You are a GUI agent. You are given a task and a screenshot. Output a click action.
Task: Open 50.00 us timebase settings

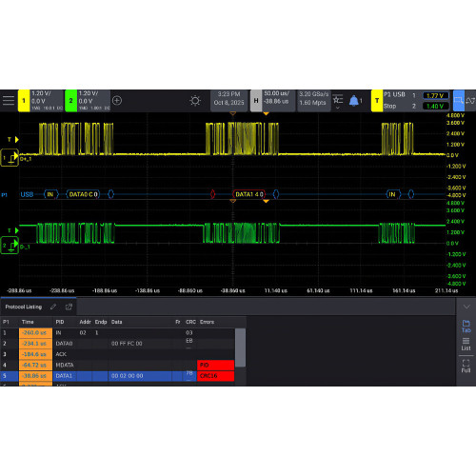coord(279,101)
